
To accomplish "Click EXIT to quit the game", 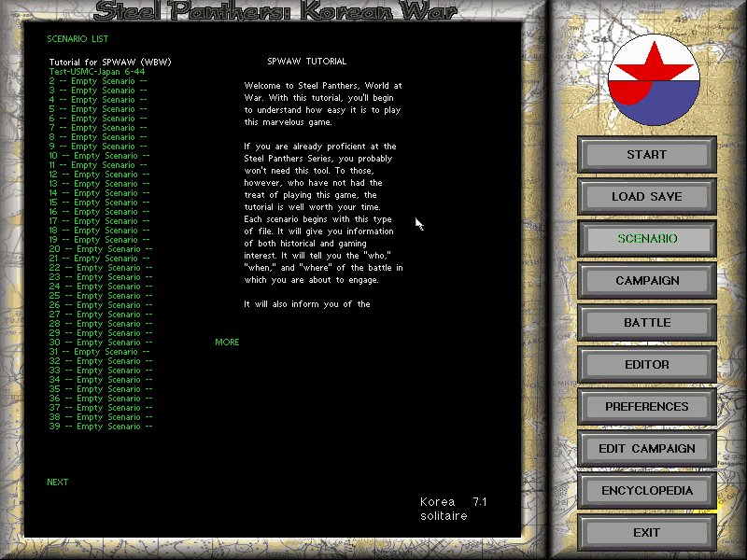I will pyautogui.click(x=647, y=532).
